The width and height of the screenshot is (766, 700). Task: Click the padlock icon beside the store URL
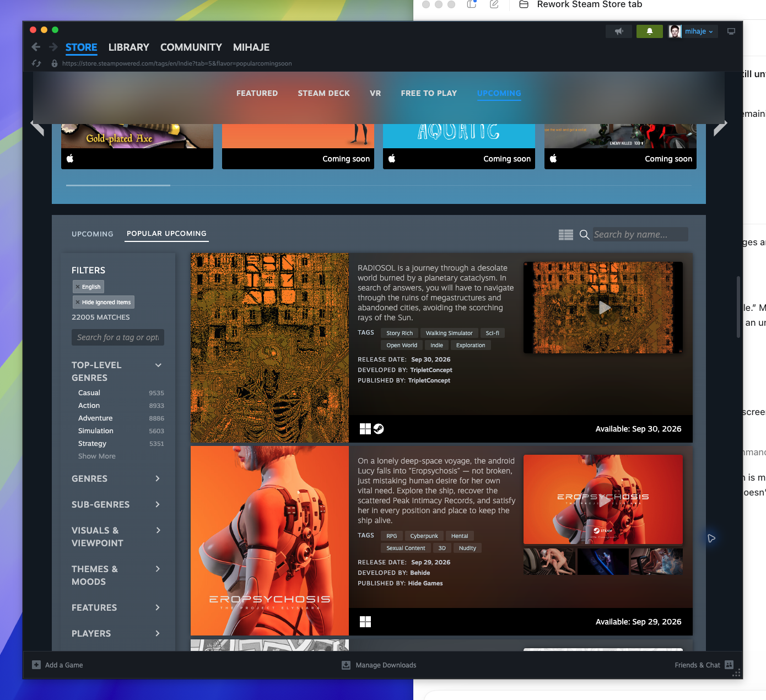click(x=55, y=63)
